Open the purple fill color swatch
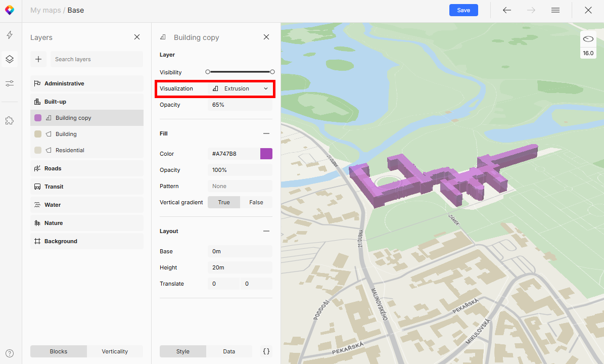 coord(266,154)
